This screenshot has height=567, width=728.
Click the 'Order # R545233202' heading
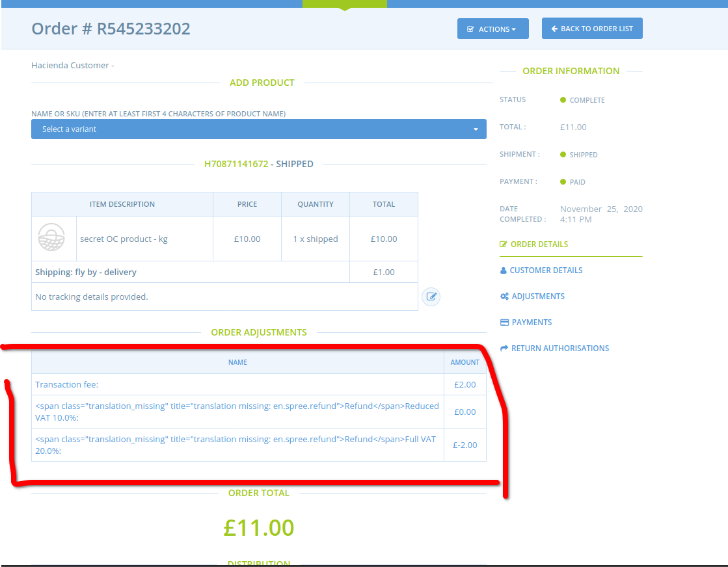tap(111, 29)
